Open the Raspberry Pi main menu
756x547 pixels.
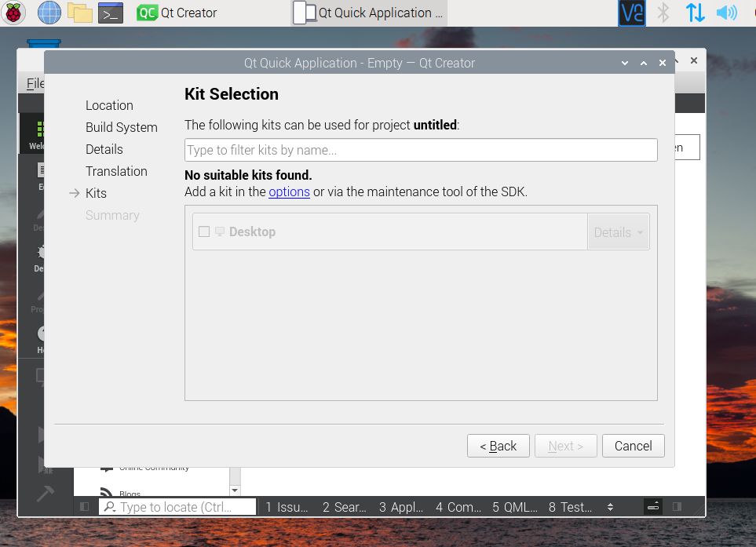[13, 13]
